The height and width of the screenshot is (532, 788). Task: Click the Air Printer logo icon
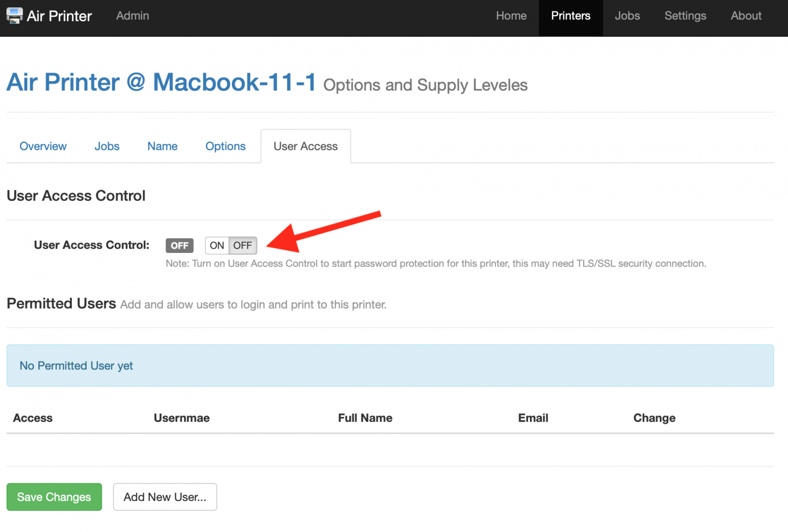tap(14, 15)
